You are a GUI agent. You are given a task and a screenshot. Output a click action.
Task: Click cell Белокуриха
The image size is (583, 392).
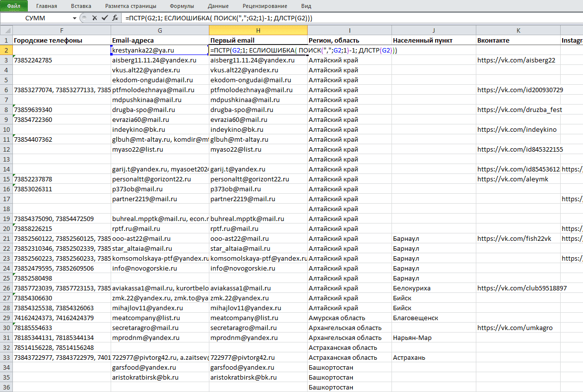(x=434, y=288)
